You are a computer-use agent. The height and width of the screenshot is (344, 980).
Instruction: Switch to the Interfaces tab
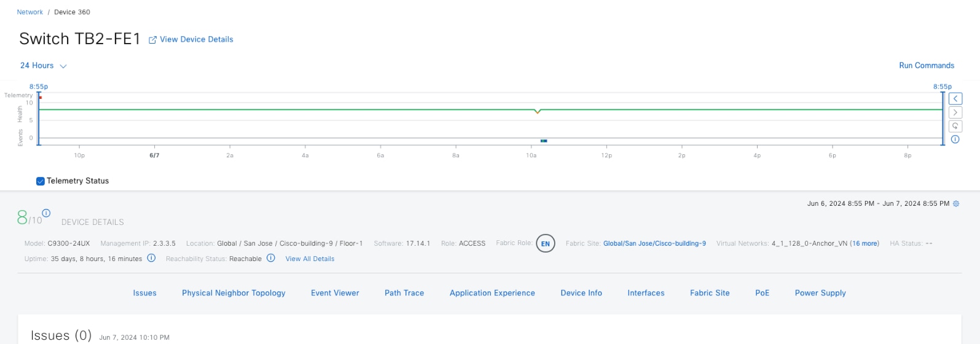click(x=646, y=293)
